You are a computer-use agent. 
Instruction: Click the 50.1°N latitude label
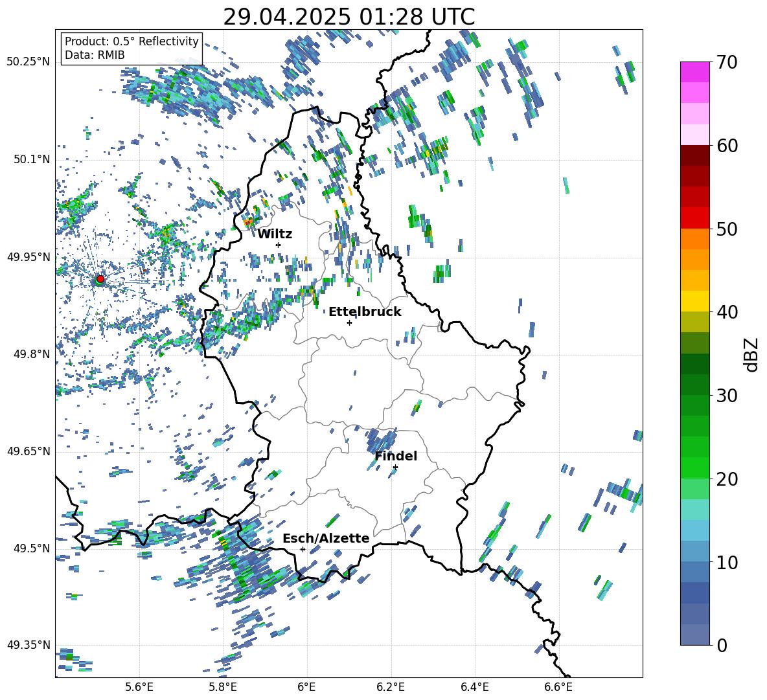31,159
